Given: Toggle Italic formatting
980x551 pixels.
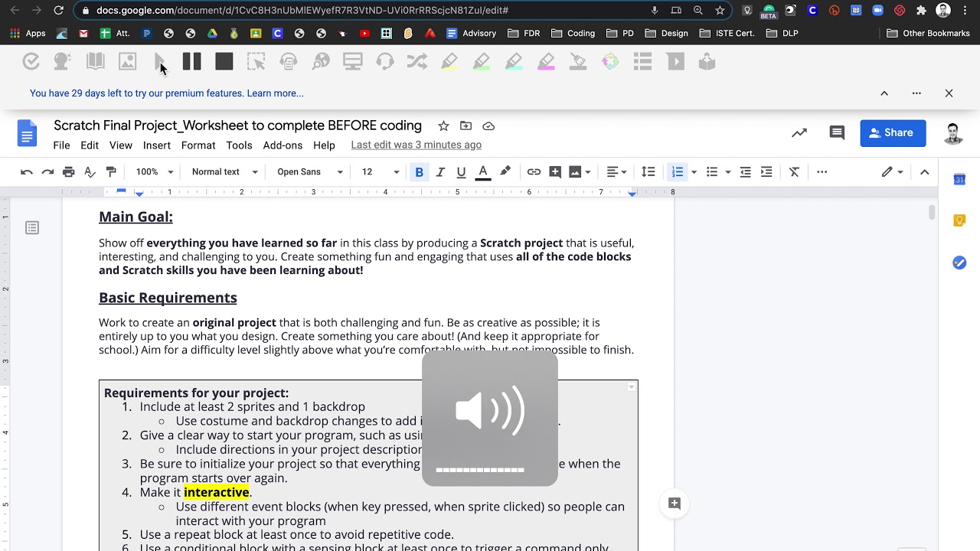Looking at the screenshot, I should pos(440,172).
